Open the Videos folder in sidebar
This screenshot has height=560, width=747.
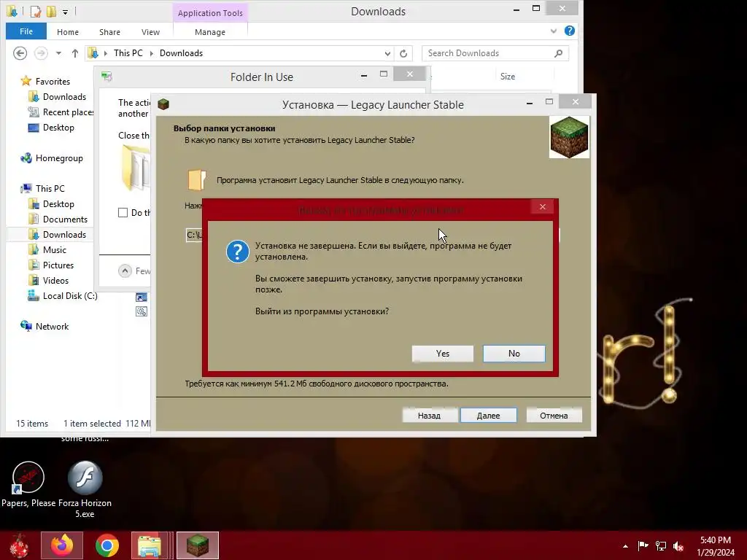point(55,281)
